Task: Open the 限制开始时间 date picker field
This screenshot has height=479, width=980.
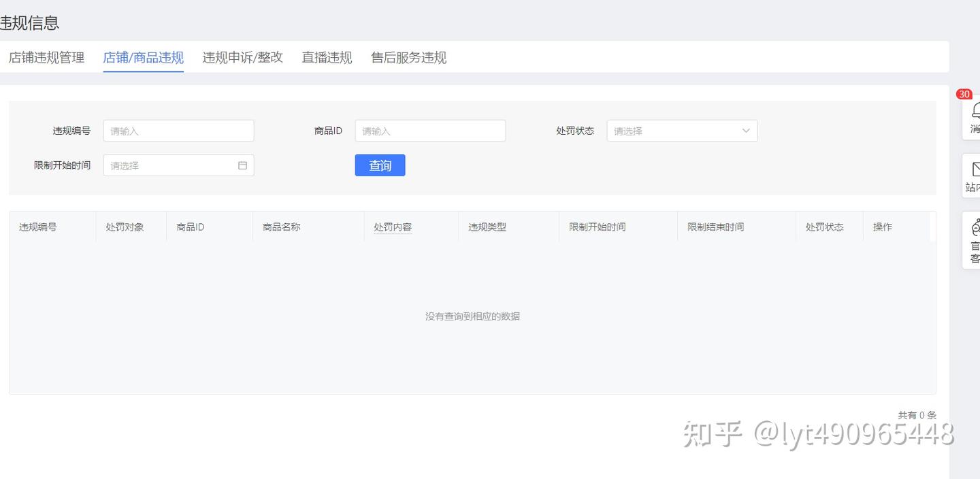Action: point(178,165)
